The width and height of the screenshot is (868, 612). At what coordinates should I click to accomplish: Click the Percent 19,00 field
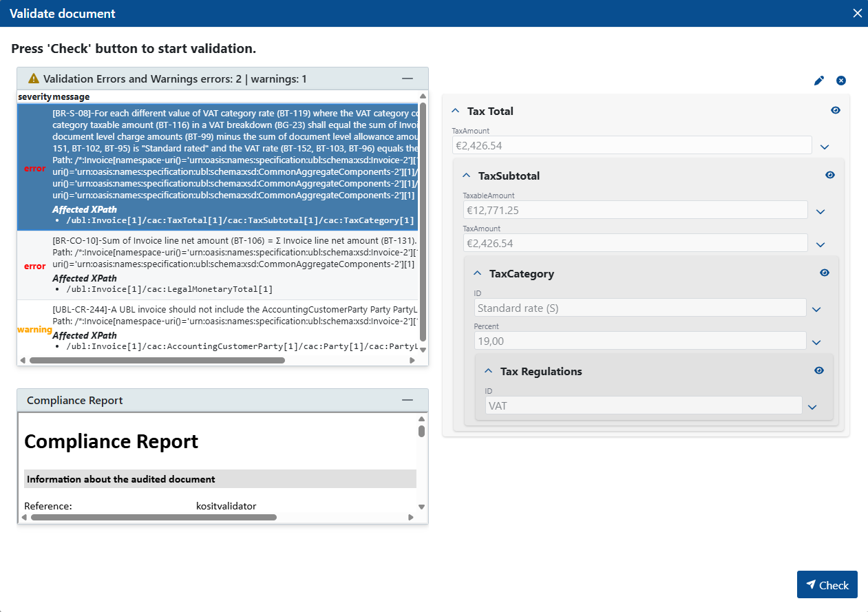pos(640,341)
